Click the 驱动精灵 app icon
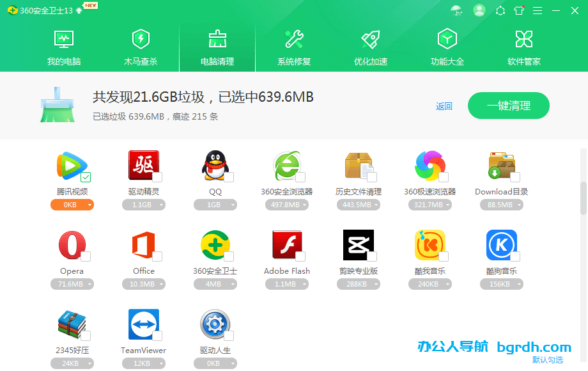Viewport: 588px width, 371px height. tap(144, 165)
